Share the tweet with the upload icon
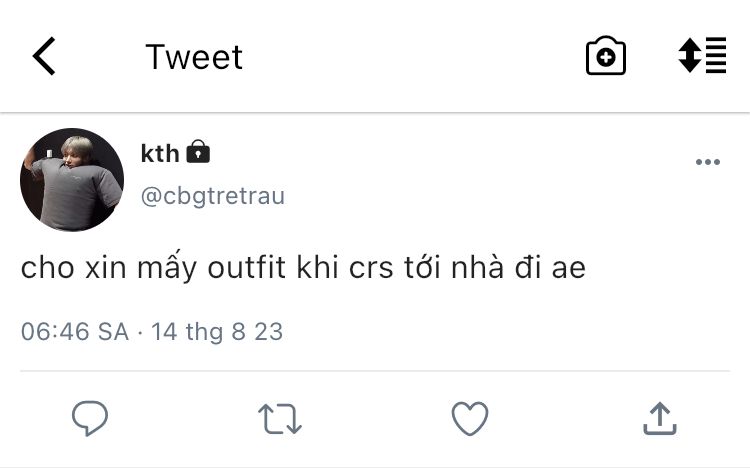The width and height of the screenshot is (750, 468). (x=659, y=418)
